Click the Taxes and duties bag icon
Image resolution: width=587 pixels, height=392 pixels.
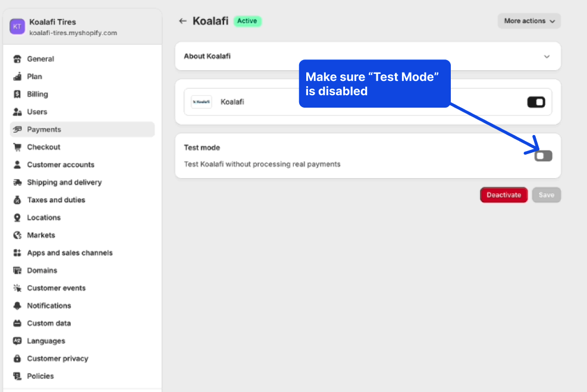tap(17, 199)
